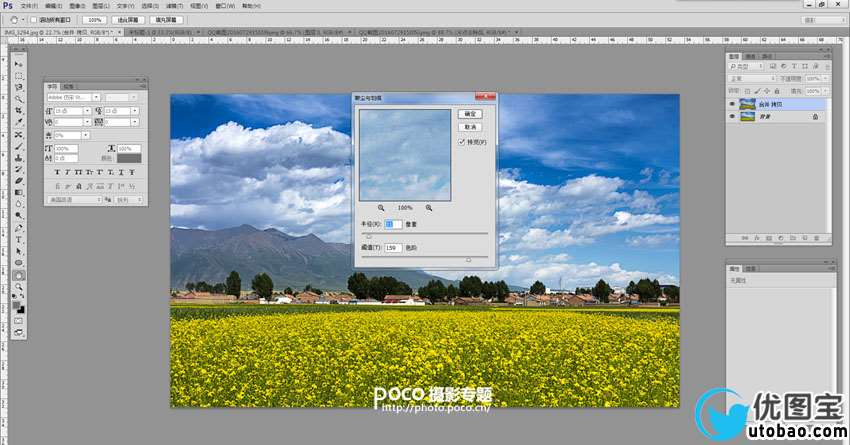Enable Scroll All Windows checkbox

pos(34,20)
